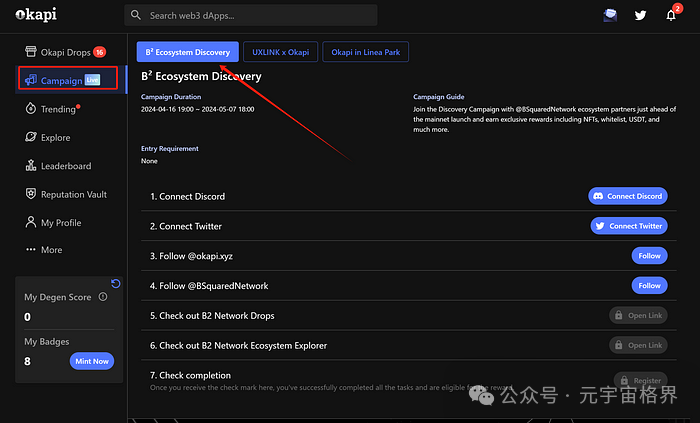Click the My Badges count 8
The image size is (700, 423).
(x=27, y=361)
